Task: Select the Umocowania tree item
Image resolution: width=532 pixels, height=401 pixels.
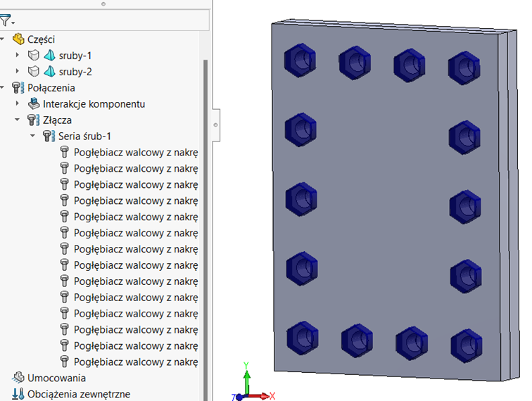Action: [56, 378]
